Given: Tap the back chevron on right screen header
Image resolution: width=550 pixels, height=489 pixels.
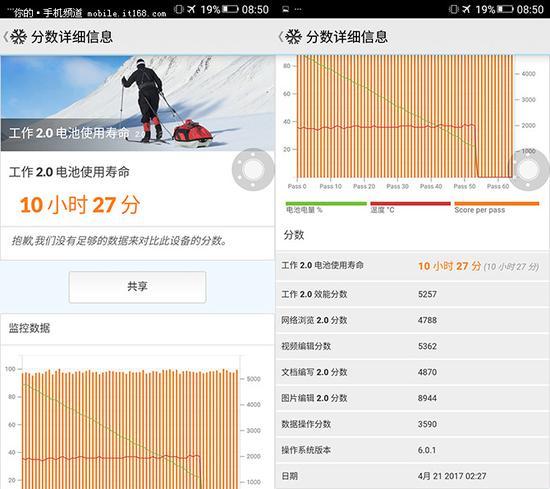Looking at the screenshot, I should pos(281,37).
